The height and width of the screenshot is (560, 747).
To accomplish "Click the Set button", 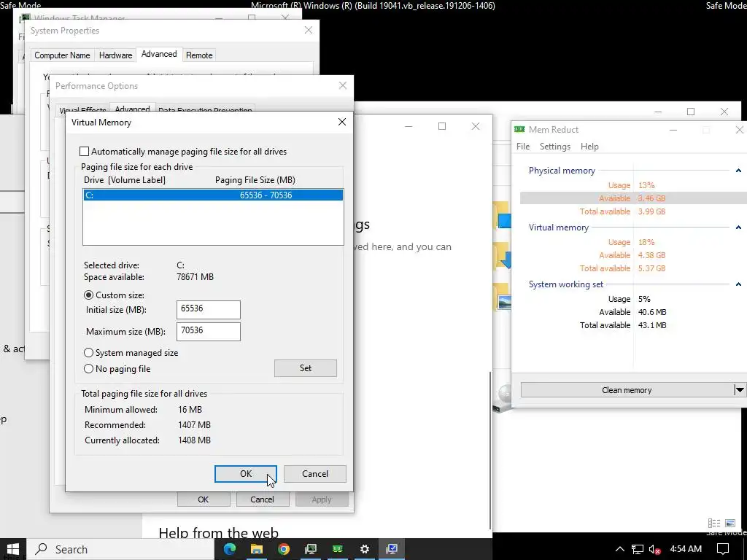I will point(306,368).
